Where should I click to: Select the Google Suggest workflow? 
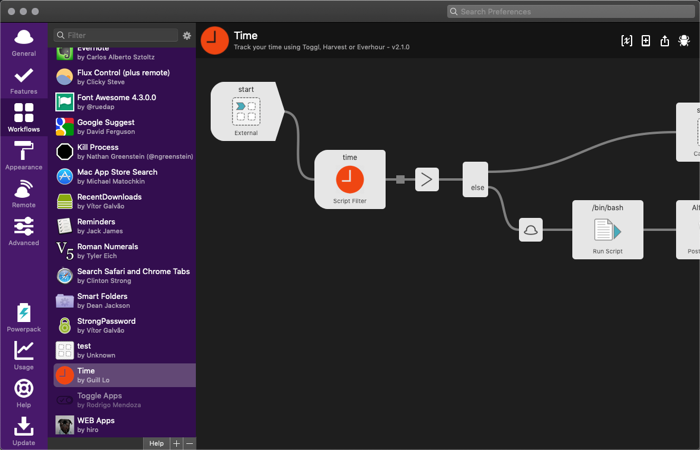coord(125,127)
